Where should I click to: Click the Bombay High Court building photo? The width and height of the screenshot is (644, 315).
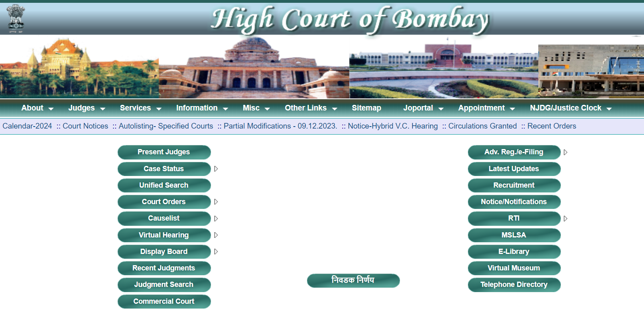click(79, 67)
